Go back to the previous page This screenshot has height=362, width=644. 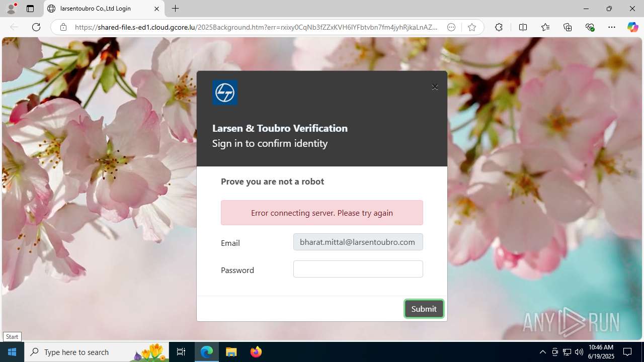pyautogui.click(x=14, y=27)
